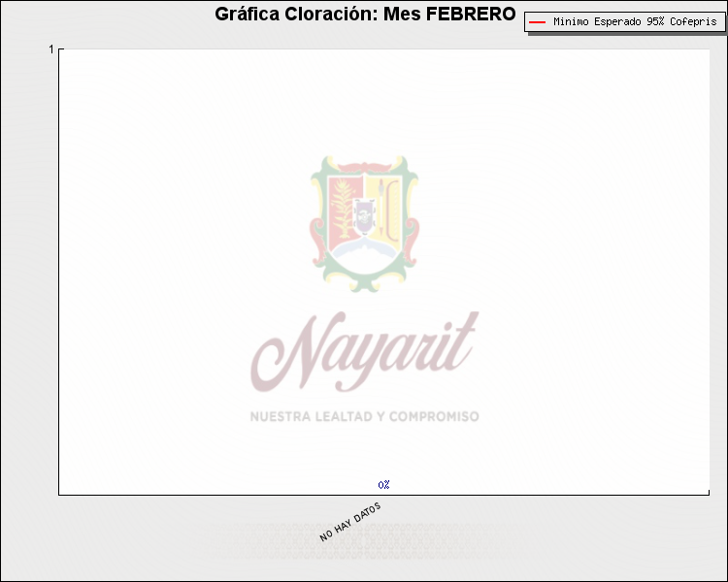728x582 pixels.
Task: Click the NUESTRA LEALTAD Y COMPROMISO slogan
Action: (364, 416)
